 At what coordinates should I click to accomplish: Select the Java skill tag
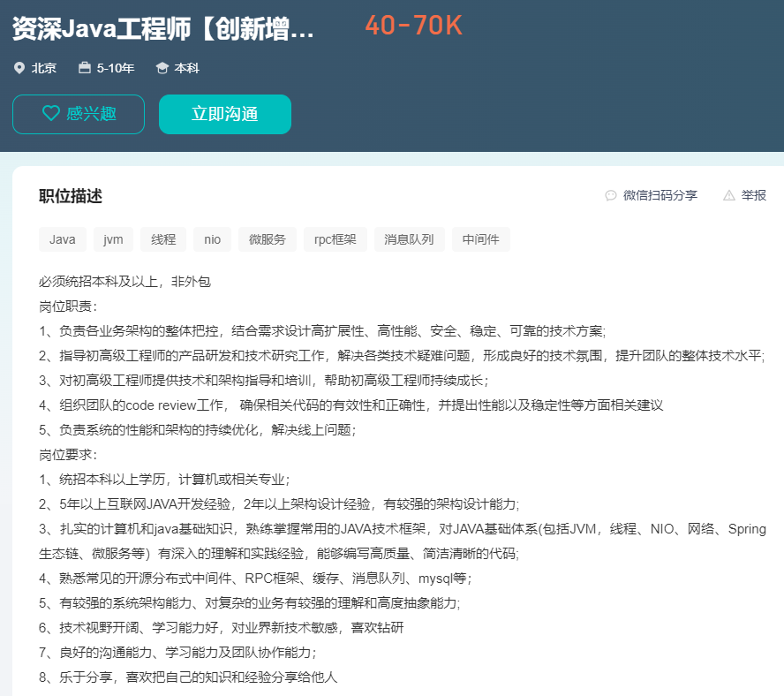click(63, 239)
